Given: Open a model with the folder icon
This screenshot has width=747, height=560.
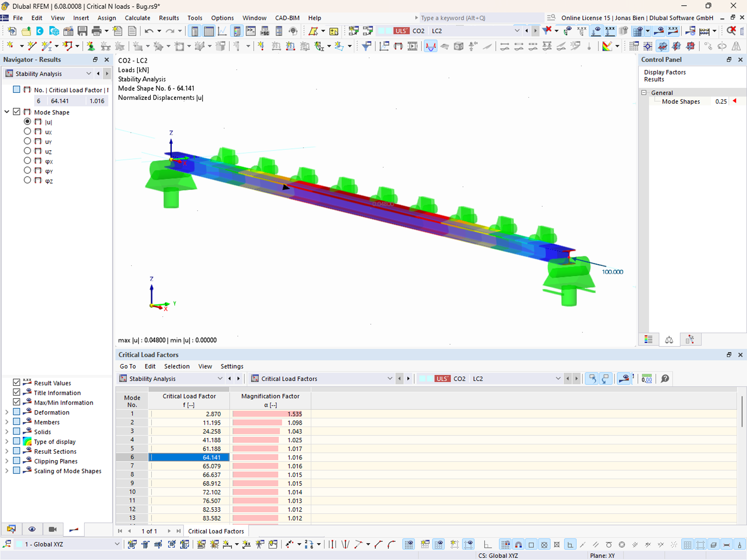Looking at the screenshot, I should click(x=26, y=31).
